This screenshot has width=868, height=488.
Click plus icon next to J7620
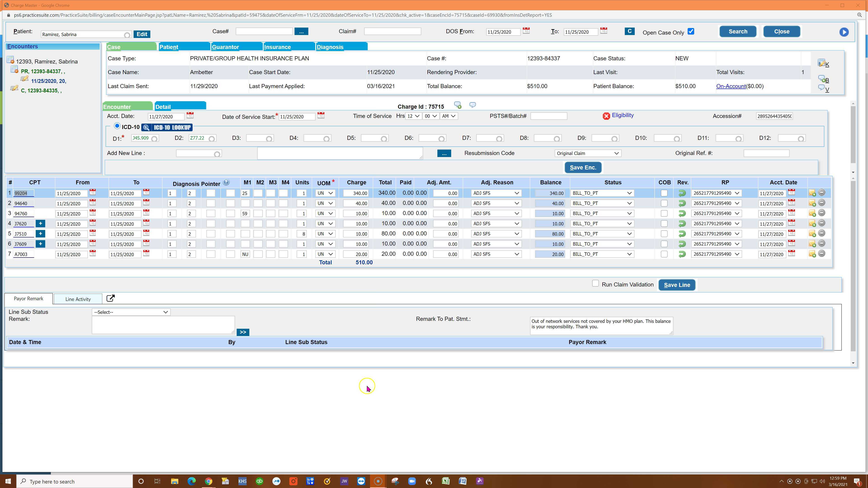click(40, 224)
